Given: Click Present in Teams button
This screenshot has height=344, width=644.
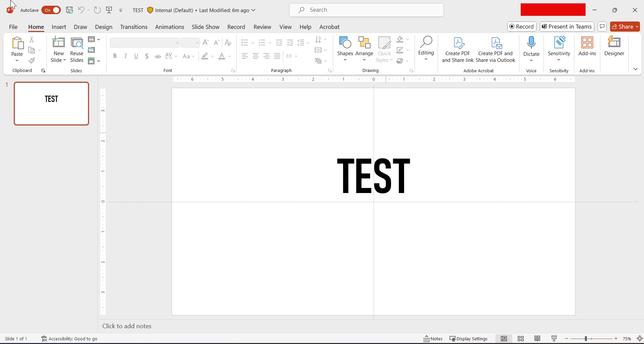Looking at the screenshot, I should click(x=566, y=27).
